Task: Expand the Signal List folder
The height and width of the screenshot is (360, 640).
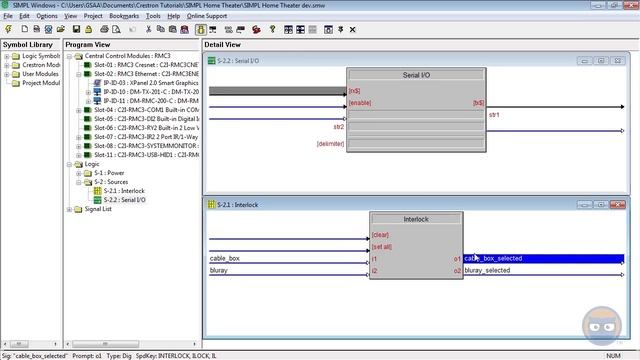Action: (x=69, y=209)
